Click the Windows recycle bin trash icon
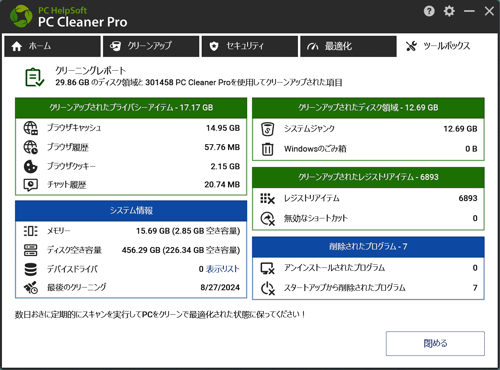This screenshot has width=500, height=370. 267,149
